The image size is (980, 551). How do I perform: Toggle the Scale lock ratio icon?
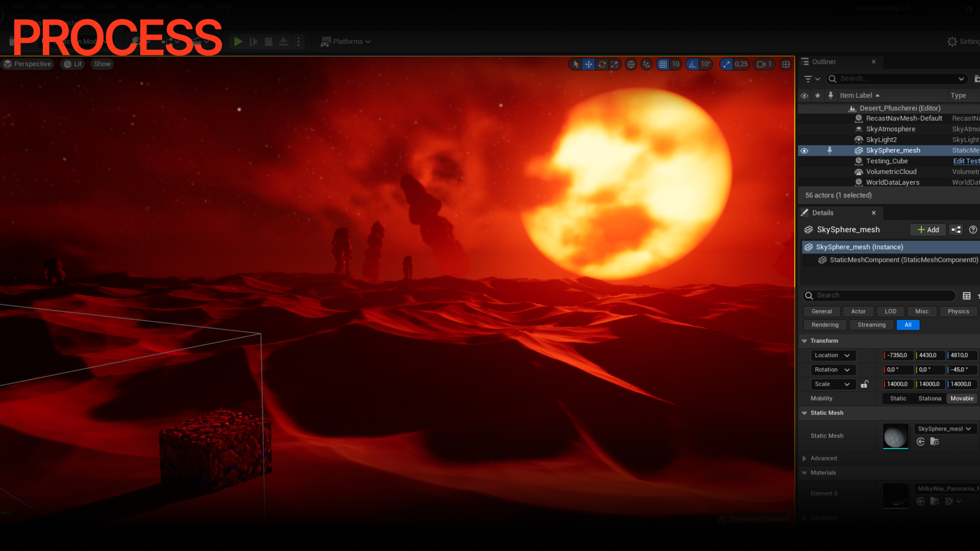coord(865,384)
